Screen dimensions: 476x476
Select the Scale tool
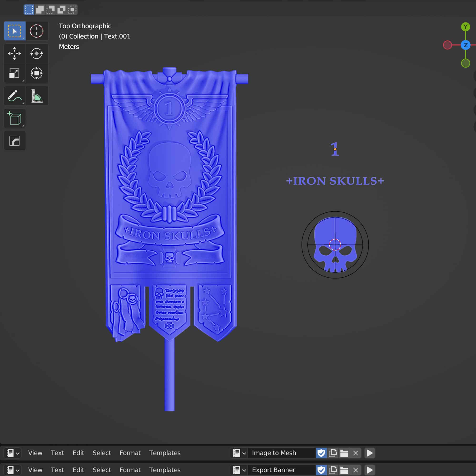click(x=15, y=73)
